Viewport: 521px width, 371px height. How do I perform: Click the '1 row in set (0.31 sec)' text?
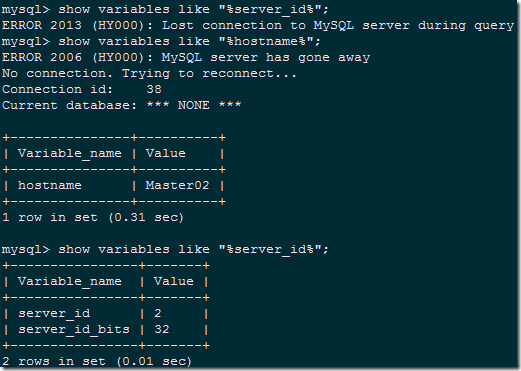[93, 218]
